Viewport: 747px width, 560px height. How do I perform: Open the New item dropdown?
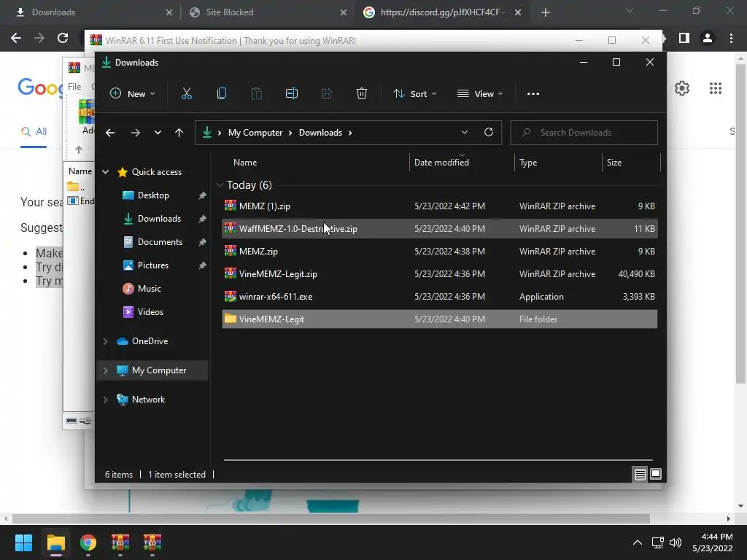(x=132, y=94)
